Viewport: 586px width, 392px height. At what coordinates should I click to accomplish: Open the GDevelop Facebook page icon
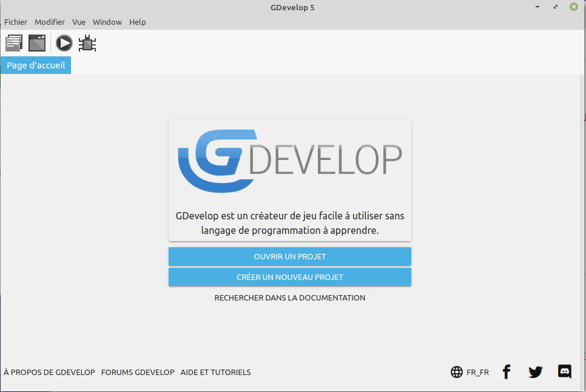[507, 372]
